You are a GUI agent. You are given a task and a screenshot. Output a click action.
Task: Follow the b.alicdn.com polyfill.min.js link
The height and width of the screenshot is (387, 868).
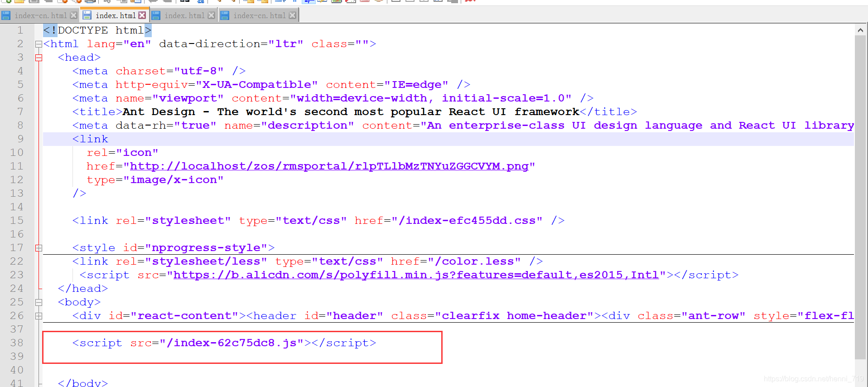point(416,275)
